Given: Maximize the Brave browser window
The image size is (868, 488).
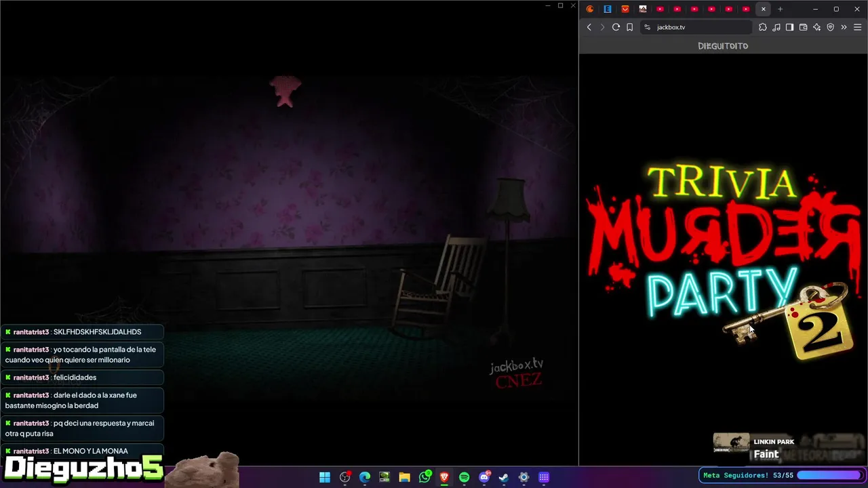Looking at the screenshot, I should [x=836, y=9].
